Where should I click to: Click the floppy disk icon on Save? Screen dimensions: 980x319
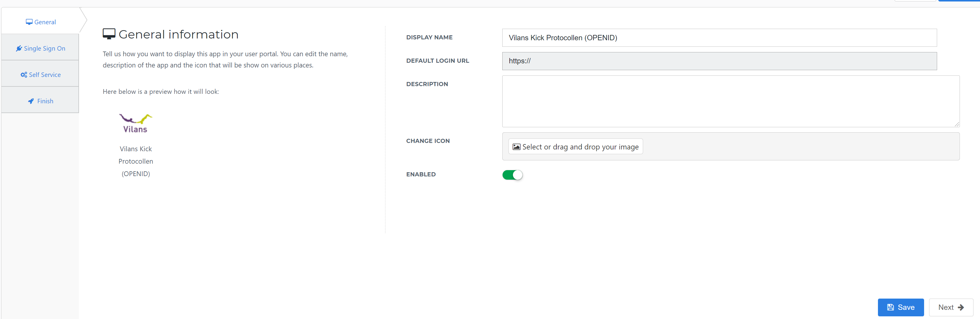[891, 307]
